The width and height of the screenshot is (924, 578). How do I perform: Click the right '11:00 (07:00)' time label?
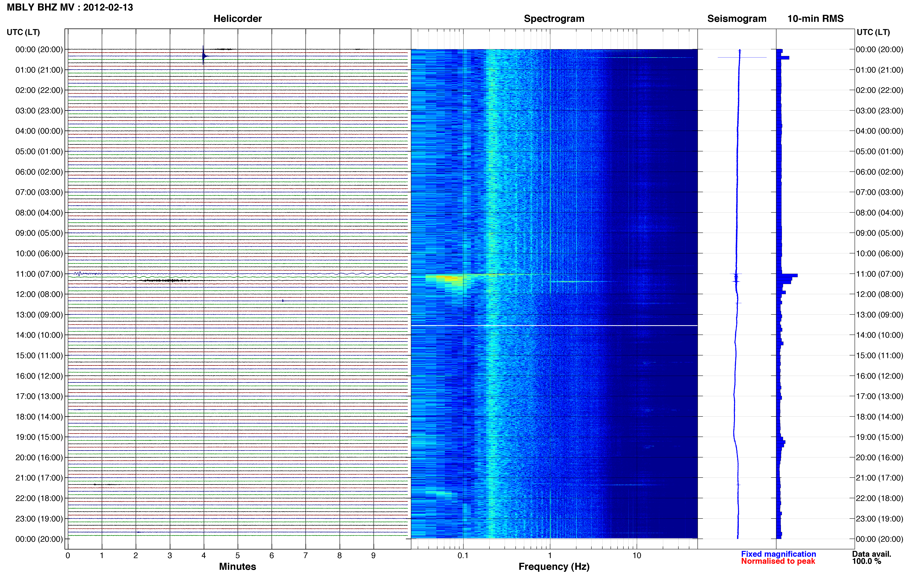pos(879,274)
